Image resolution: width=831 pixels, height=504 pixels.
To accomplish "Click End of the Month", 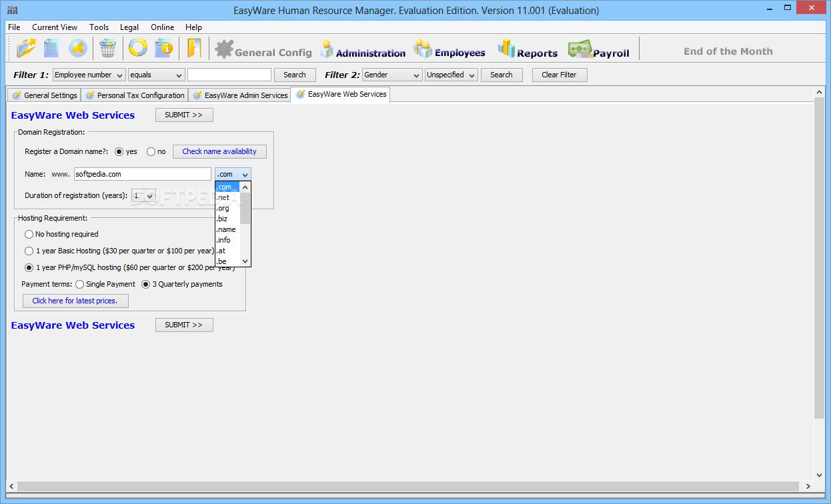I will tap(728, 51).
